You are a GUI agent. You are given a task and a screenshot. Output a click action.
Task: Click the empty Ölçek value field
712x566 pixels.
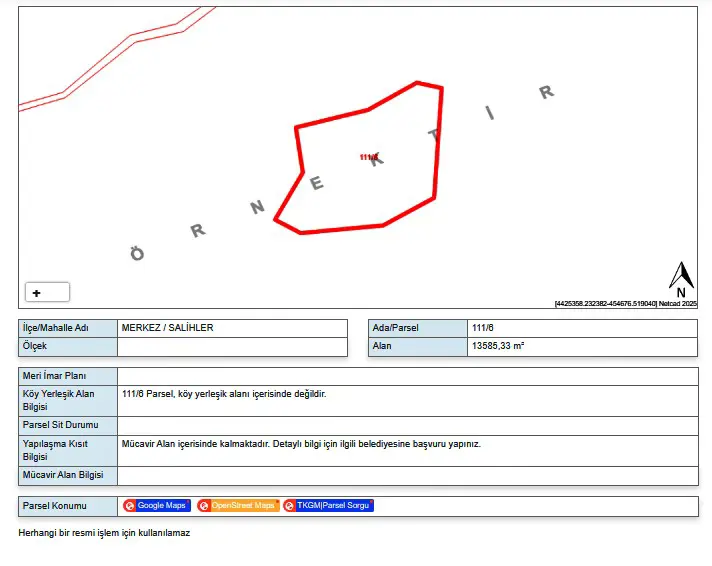point(232,347)
